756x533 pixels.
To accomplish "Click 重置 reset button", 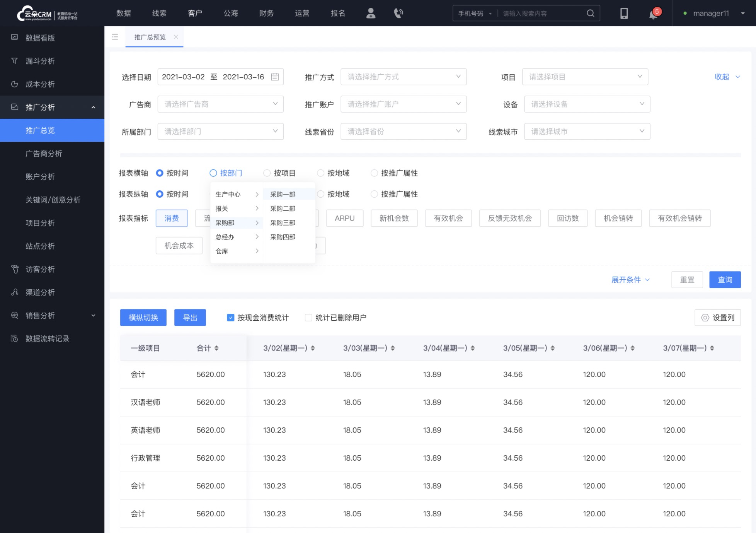I will [x=688, y=280].
